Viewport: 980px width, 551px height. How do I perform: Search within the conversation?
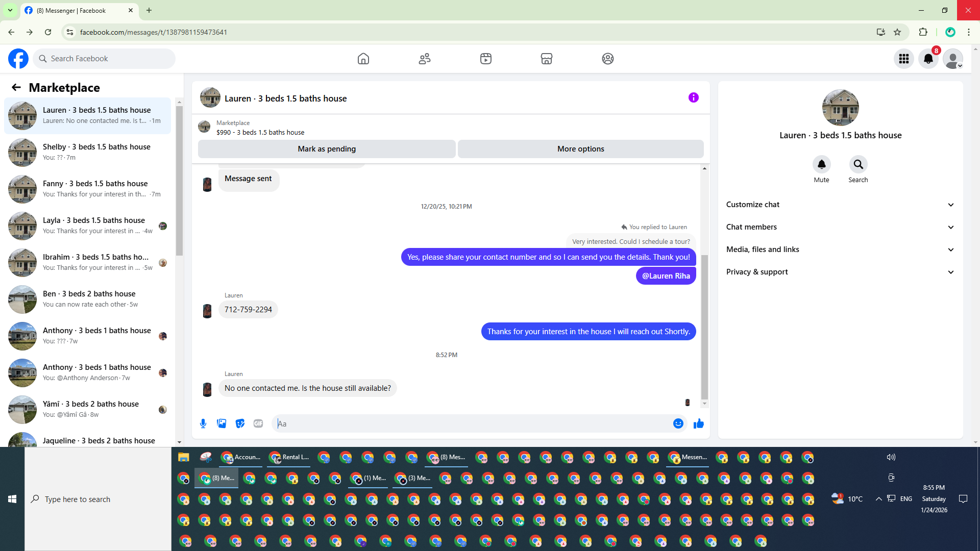coord(858,165)
